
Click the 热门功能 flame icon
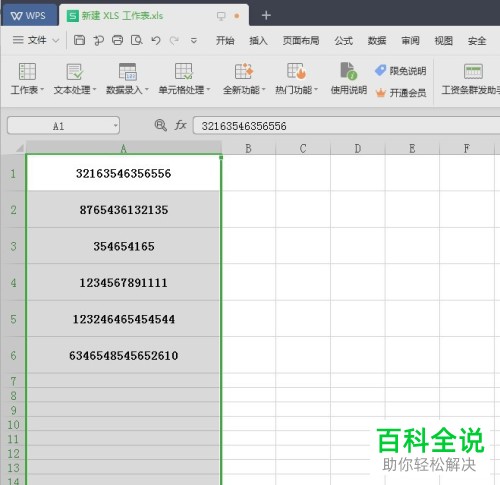(297, 71)
